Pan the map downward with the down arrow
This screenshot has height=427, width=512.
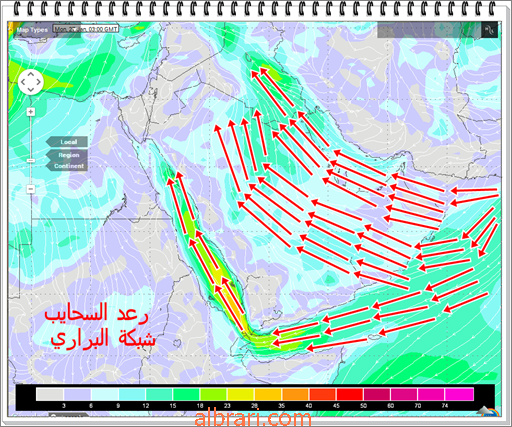tap(31, 89)
